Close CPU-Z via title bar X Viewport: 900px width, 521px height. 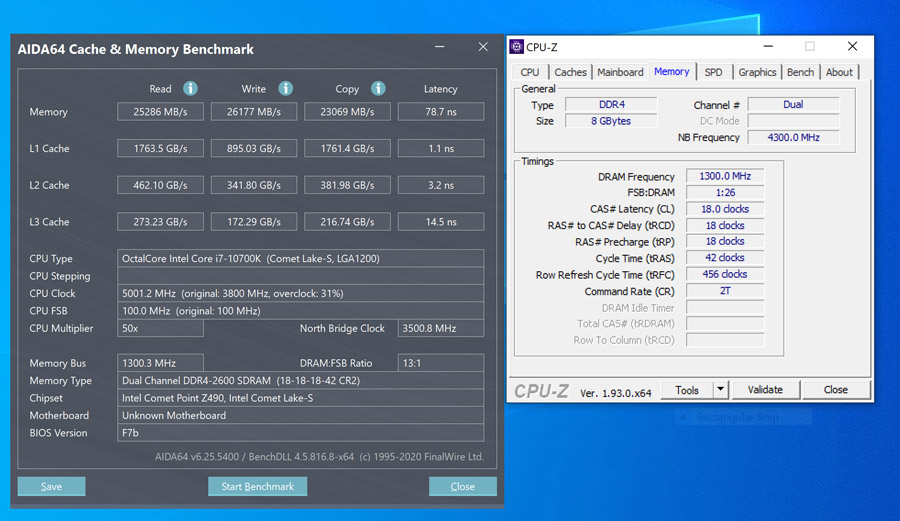point(852,46)
